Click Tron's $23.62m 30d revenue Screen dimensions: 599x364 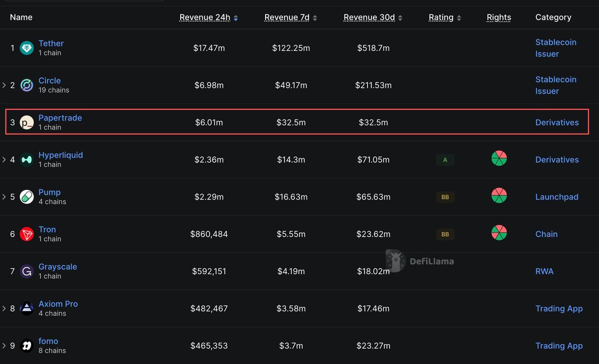click(x=373, y=234)
